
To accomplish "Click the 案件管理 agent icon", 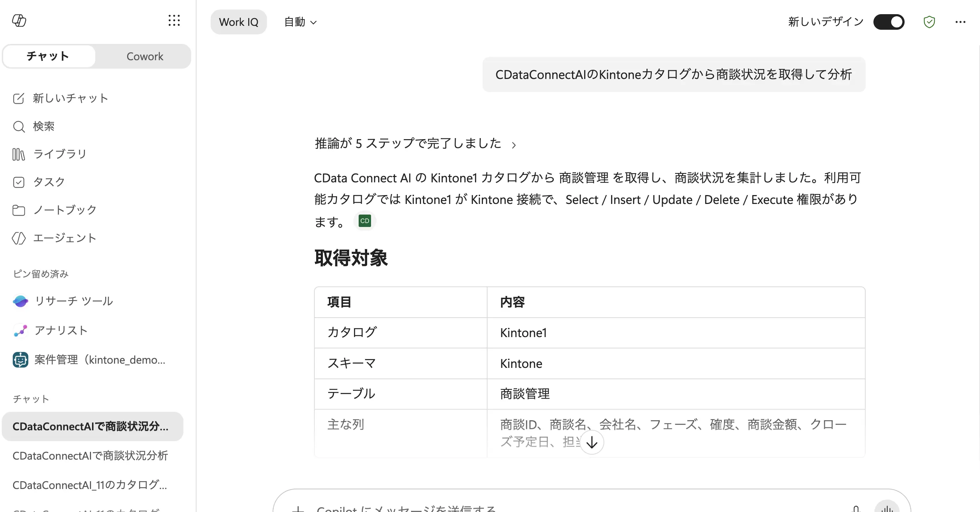I will pyautogui.click(x=20, y=360).
